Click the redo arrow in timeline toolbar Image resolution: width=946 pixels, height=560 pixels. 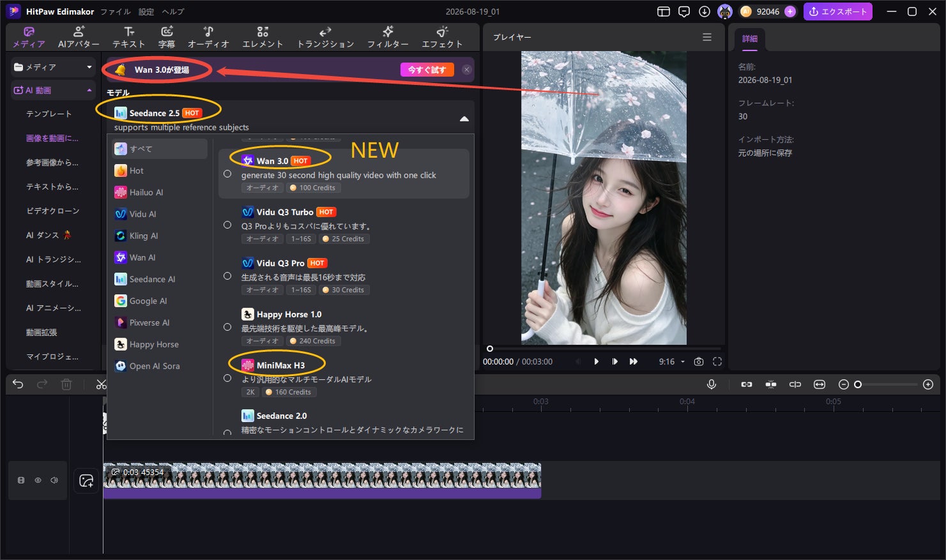(x=42, y=384)
